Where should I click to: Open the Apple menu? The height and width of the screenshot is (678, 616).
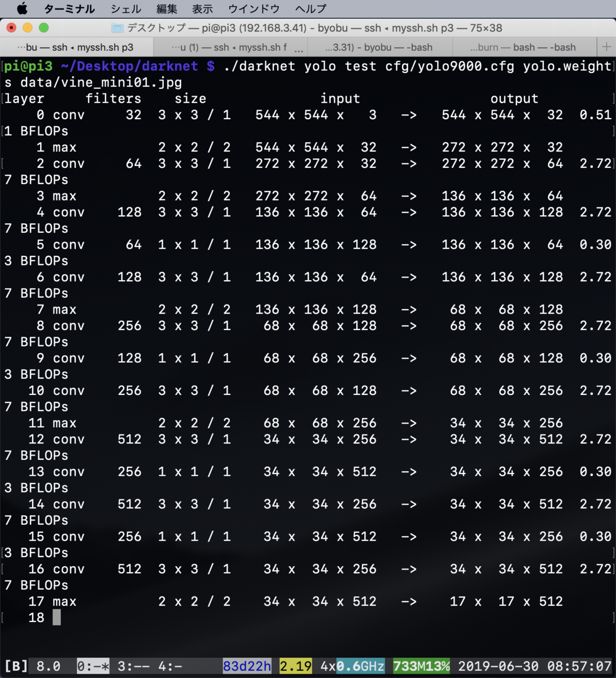click(x=22, y=8)
